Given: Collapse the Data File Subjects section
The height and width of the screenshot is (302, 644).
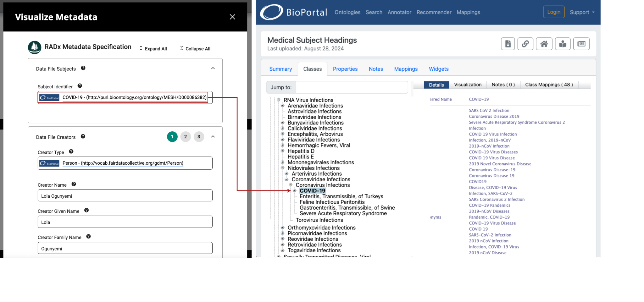Looking at the screenshot, I should [213, 68].
